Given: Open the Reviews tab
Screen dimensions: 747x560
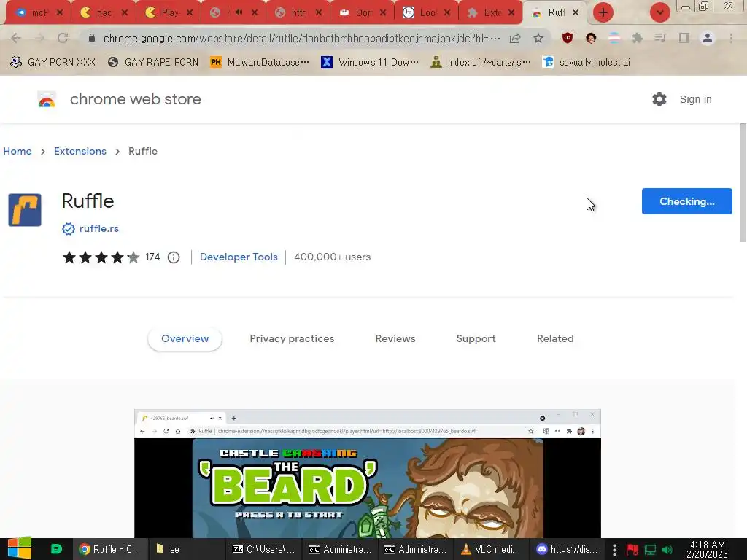Looking at the screenshot, I should [x=395, y=338].
